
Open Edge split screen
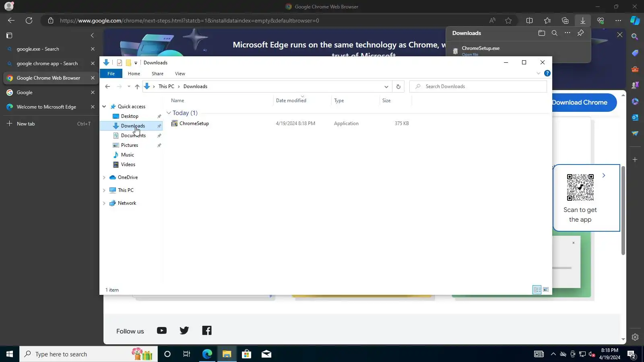[x=530, y=21]
